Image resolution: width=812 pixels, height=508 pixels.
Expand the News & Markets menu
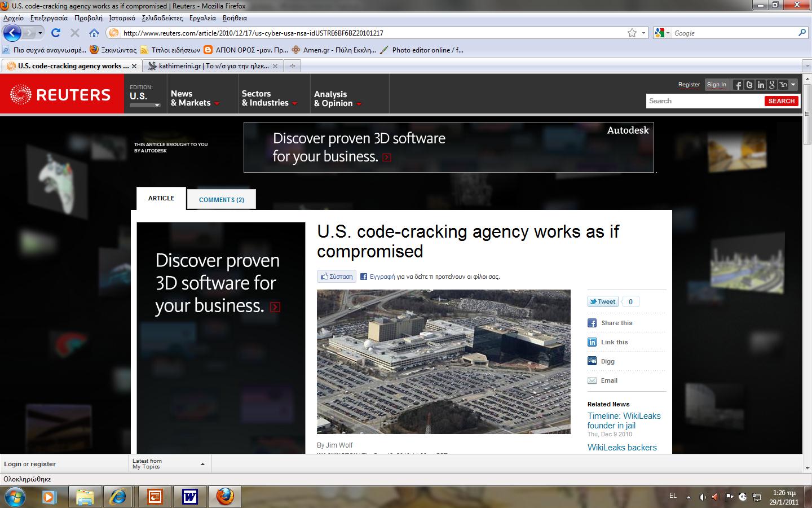point(195,98)
